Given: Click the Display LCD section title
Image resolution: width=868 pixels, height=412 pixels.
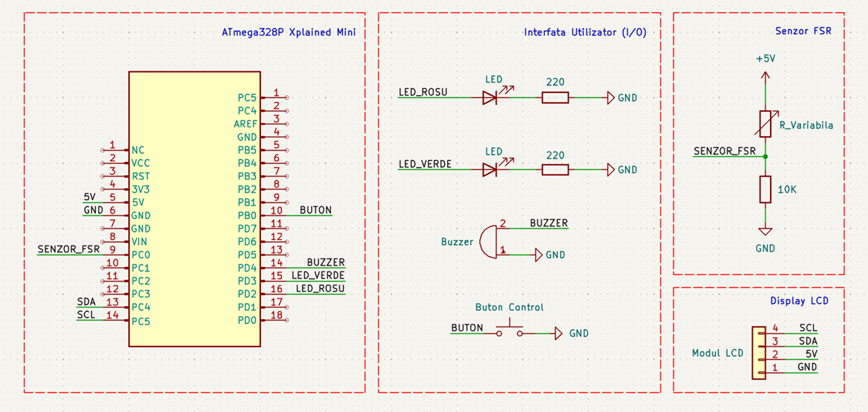Looking at the screenshot, I should pyautogui.click(x=798, y=301).
